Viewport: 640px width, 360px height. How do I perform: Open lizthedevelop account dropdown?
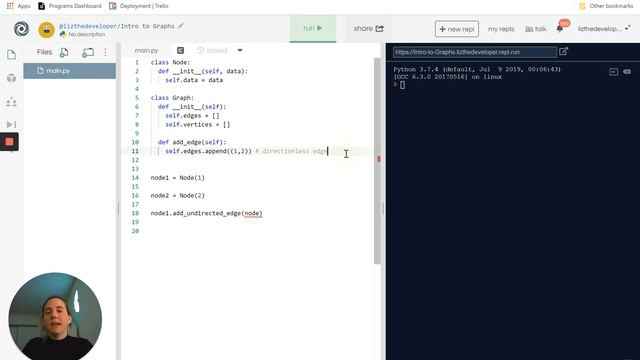[x=604, y=29]
